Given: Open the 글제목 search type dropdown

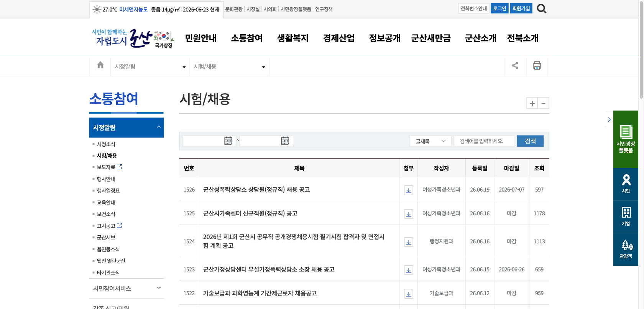Looking at the screenshot, I should click(430, 141).
